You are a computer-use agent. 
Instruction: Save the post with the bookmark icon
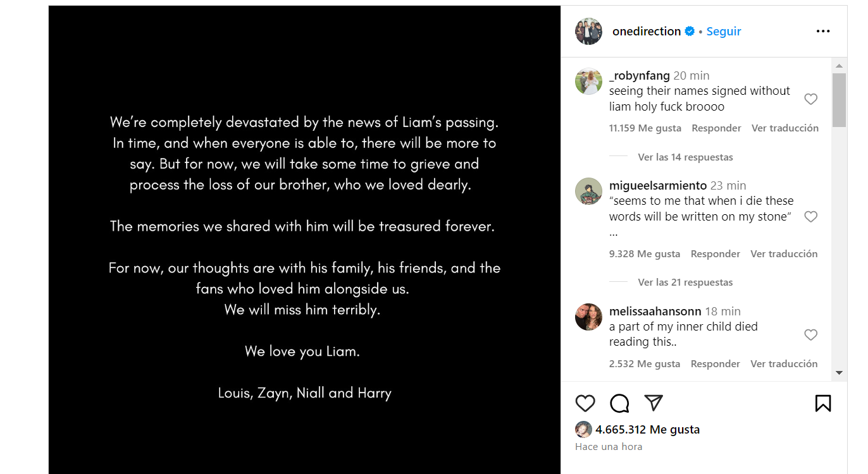click(822, 403)
